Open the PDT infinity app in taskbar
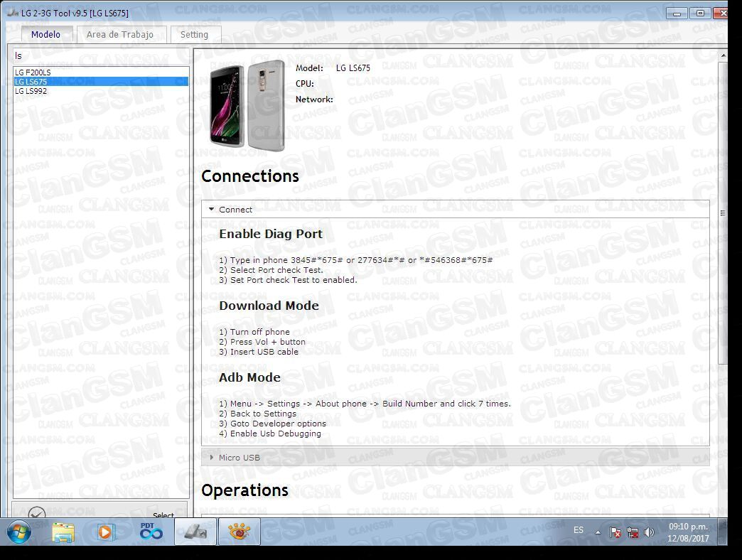The height and width of the screenshot is (560, 742). click(x=151, y=532)
